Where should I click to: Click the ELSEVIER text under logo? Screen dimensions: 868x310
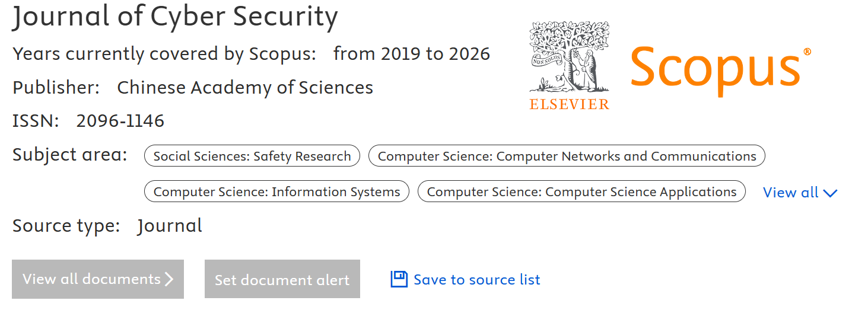(569, 104)
